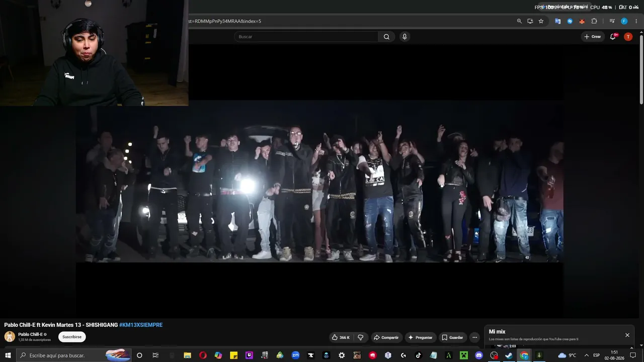
Task: Click the ESP language indicator
Action: click(596, 355)
